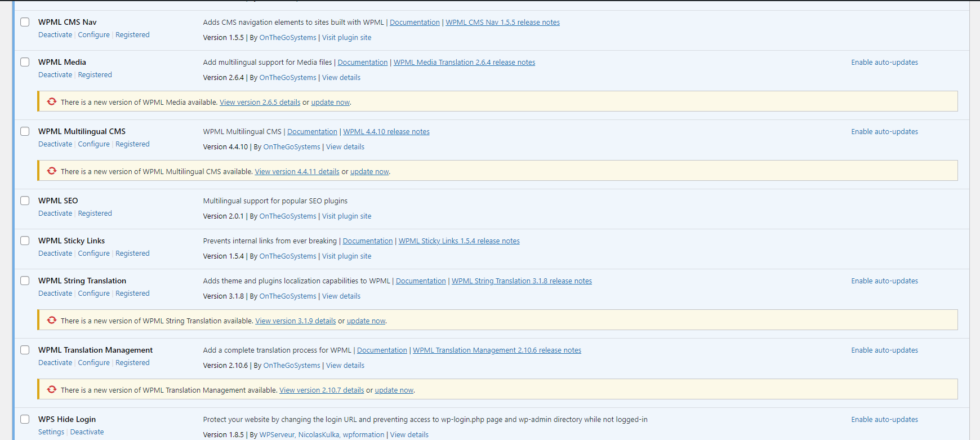
Task: Check the WPML SEO plugin checkbox
Action: (25, 201)
